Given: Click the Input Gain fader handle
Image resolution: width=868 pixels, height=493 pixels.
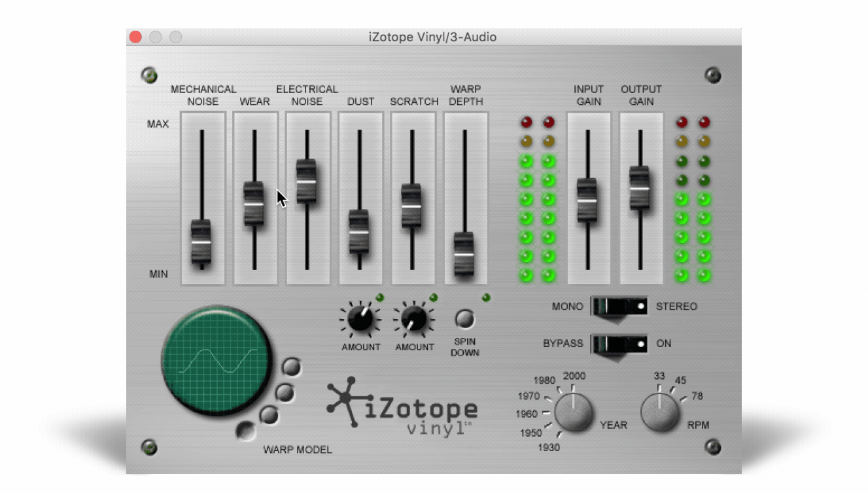Looking at the screenshot, I should click(587, 200).
